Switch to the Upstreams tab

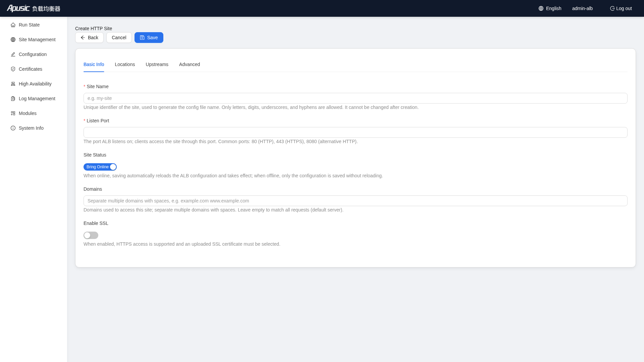pos(157,64)
